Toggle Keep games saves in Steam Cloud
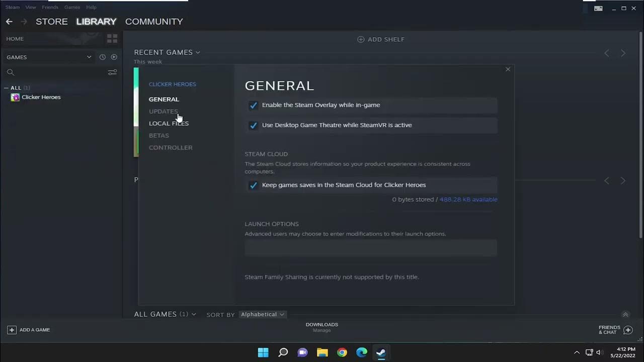The width and height of the screenshot is (644, 362). pos(253,185)
